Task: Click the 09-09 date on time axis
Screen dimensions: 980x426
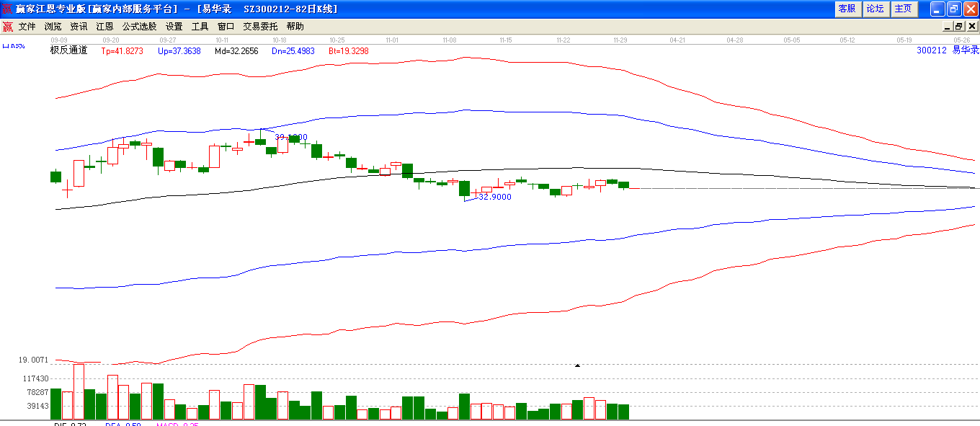Action: pyautogui.click(x=59, y=40)
